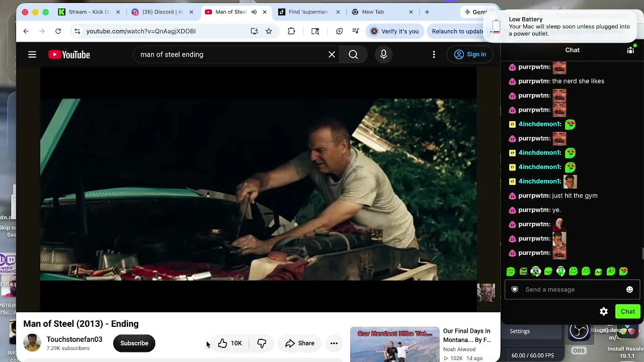
Task: Share the Man of Steel video
Action: pyautogui.click(x=300, y=343)
